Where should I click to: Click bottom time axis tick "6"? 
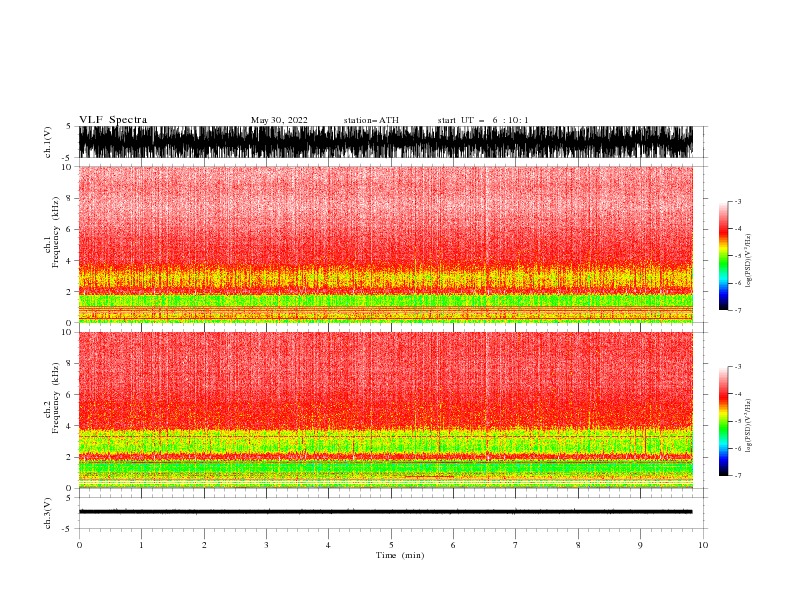(453, 545)
